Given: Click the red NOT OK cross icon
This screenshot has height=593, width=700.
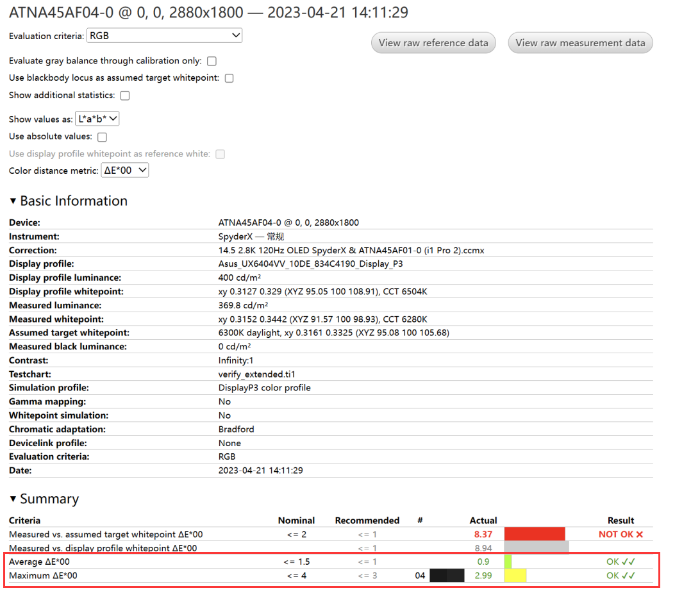Looking at the screenshot, I should [639, 534].
